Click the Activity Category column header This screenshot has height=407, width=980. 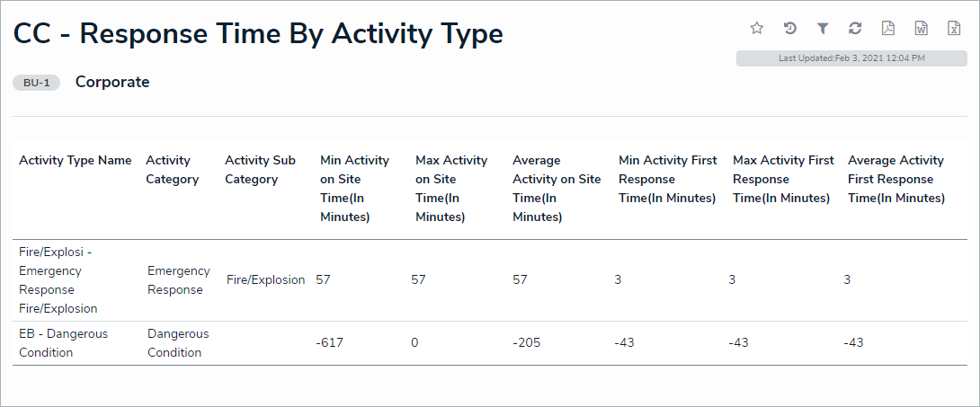coord(172,170)
